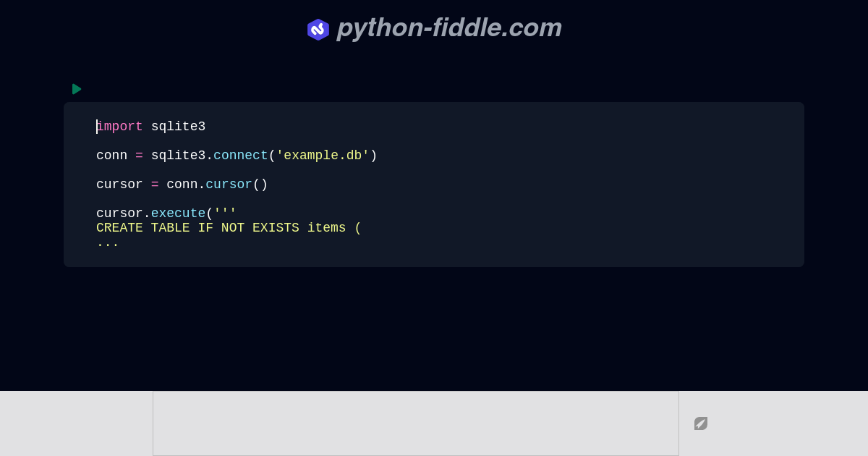
Task: Select the rocket icon near bottom right
Action: [x=700, y=423]
